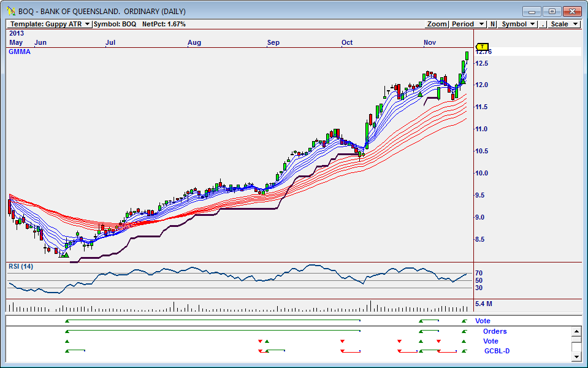588x368 pixels.
Task: Open the Scale dropdown
Action: [x=564, y=24]
